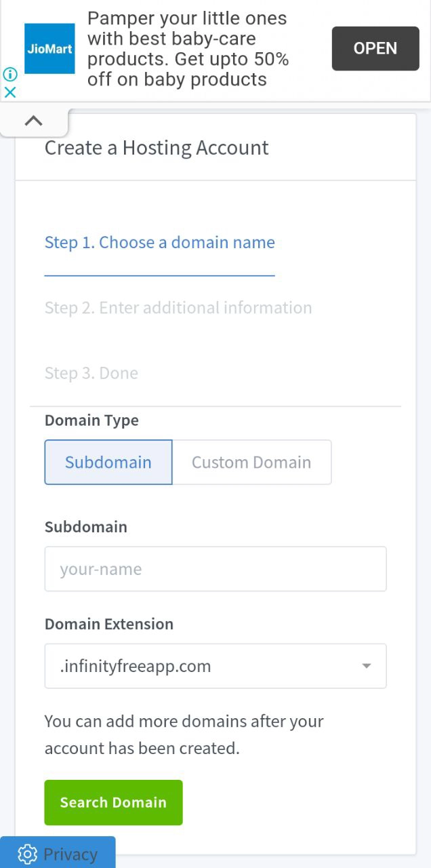
Task: Select the Subdomain domain type
Action: pyautogui.click(x=108, y=462)
